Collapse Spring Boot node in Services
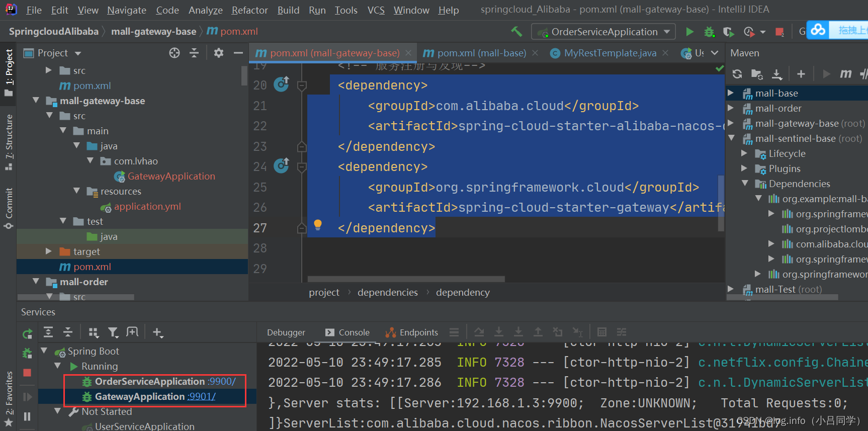 [x=44, y=351]
